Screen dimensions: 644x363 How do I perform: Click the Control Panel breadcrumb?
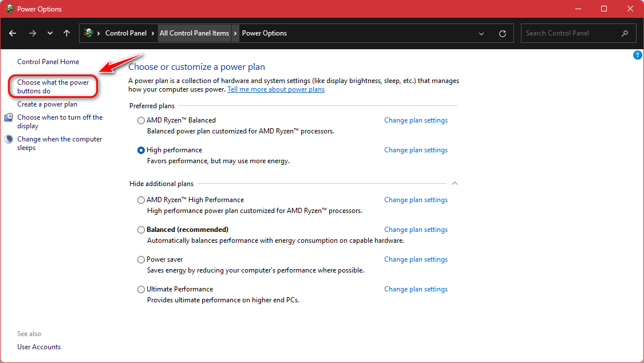click(126, 33)
